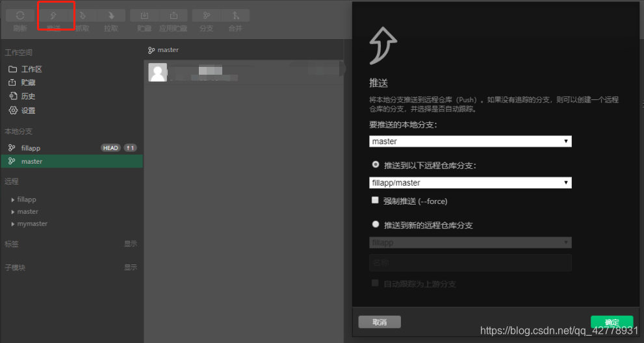Click the Pull (拉取) toolbar icon
This screenshot has height=343, width=644.
tap(111, 16)
